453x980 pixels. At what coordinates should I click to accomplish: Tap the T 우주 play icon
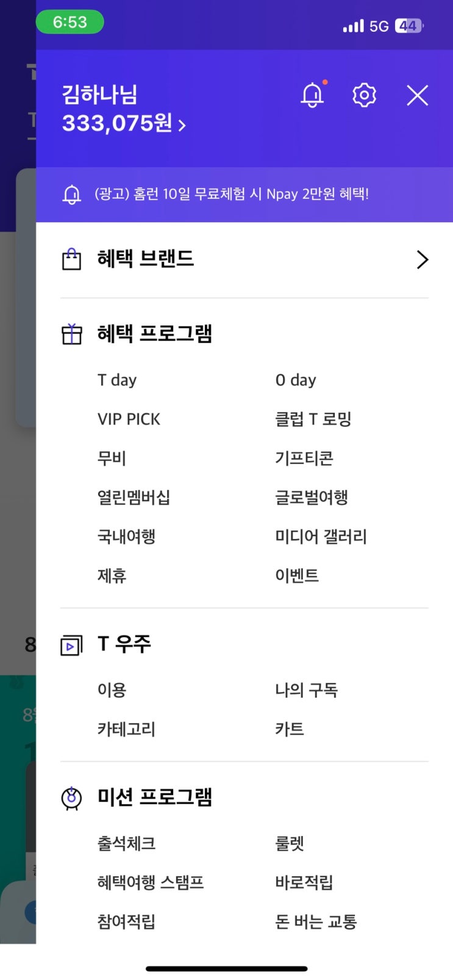click(71, 645)
